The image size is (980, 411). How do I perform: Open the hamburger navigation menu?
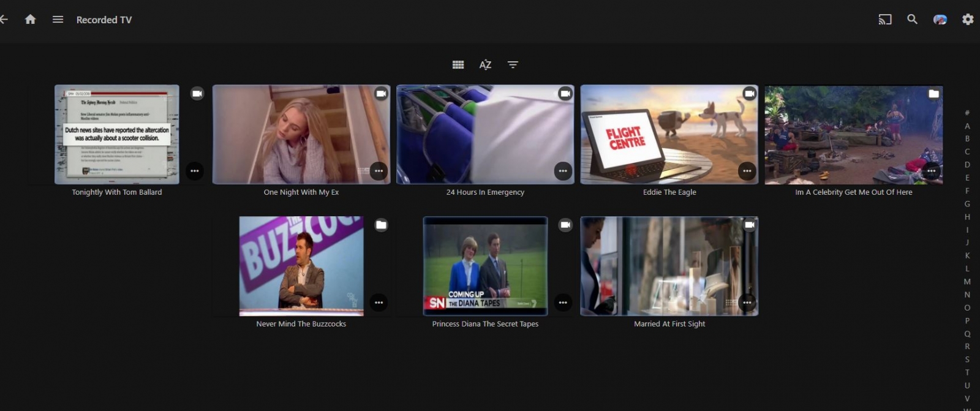tap(58, 20)
